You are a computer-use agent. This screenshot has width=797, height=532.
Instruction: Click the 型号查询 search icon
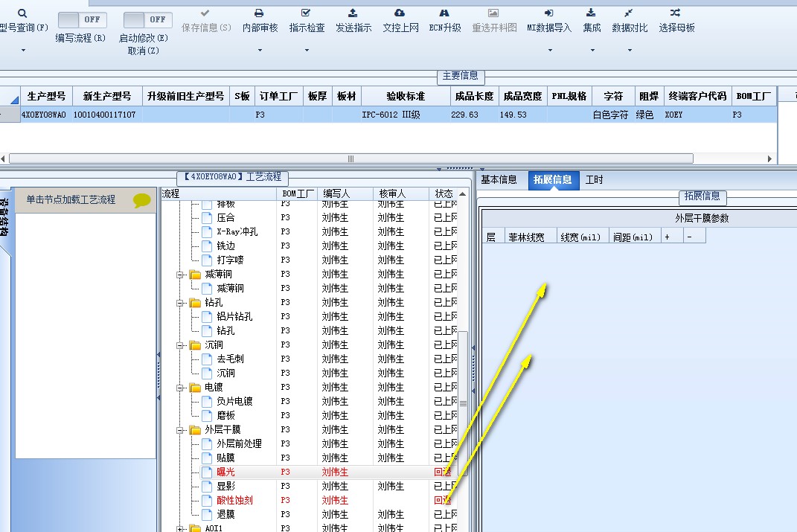pyautogui.click(x=22, y=13)
